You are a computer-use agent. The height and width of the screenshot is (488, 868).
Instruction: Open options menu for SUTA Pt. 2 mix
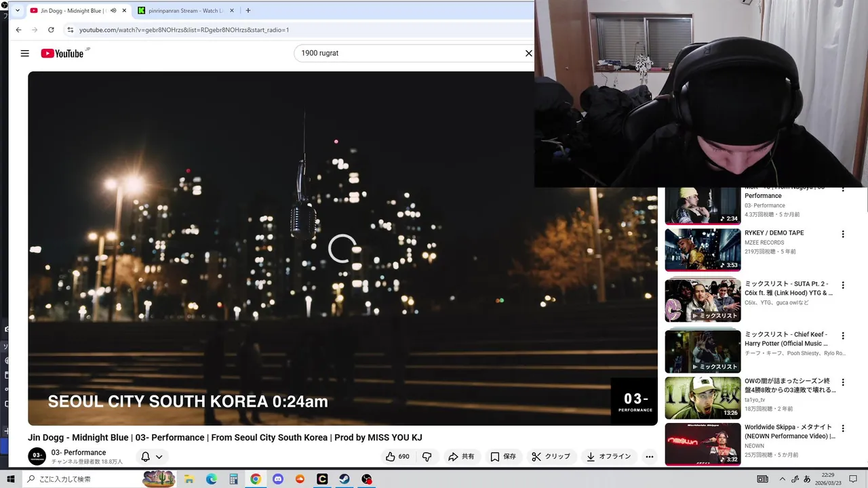click(843, 285)
